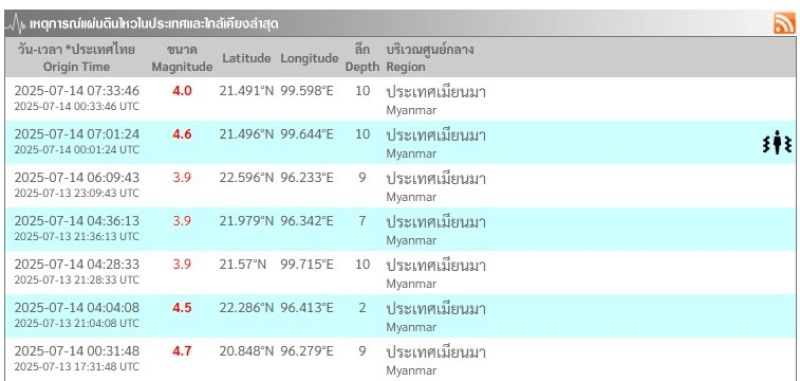The image size is (800, 381).
Task: Select the 00:31:48 magnitude 4.7 earthquake
Action: pyautogui.click(x=400, y=359)
